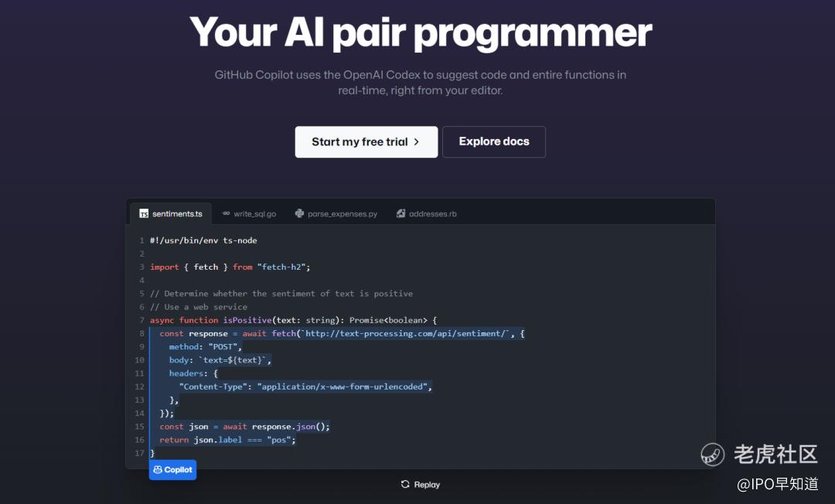Screen dimensions: 835x504
Task: Click the "Your AI pair programmer" heading
Action: tap(420, 33)
